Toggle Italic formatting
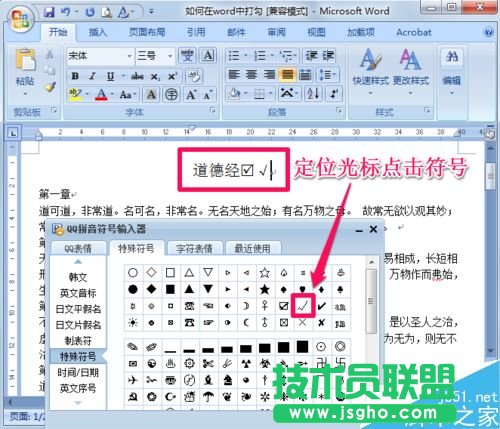500x429 pixels. [x=92, y=76]
